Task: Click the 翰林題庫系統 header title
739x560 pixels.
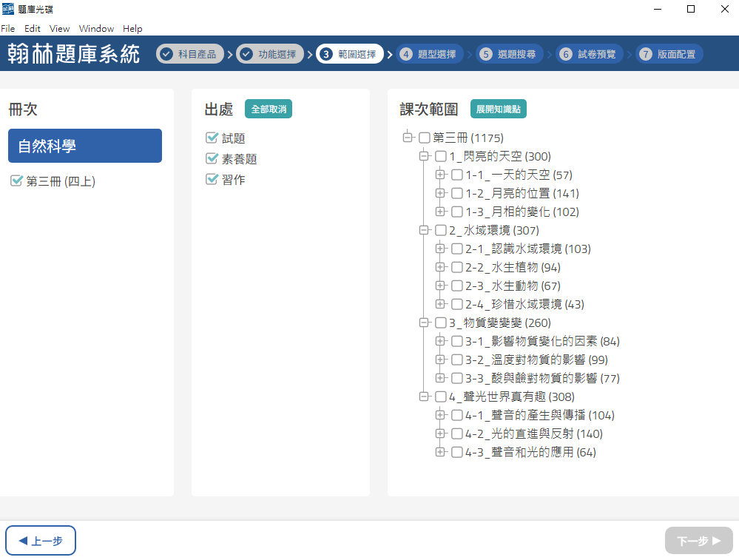Action: pos(73,54)
